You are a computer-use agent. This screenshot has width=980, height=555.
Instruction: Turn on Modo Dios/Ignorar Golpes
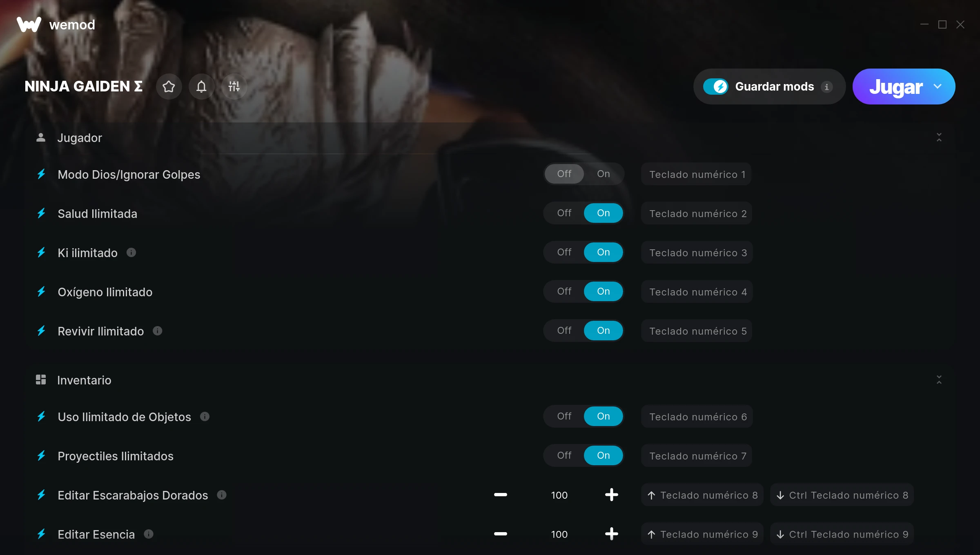click(x=603, y=174)
